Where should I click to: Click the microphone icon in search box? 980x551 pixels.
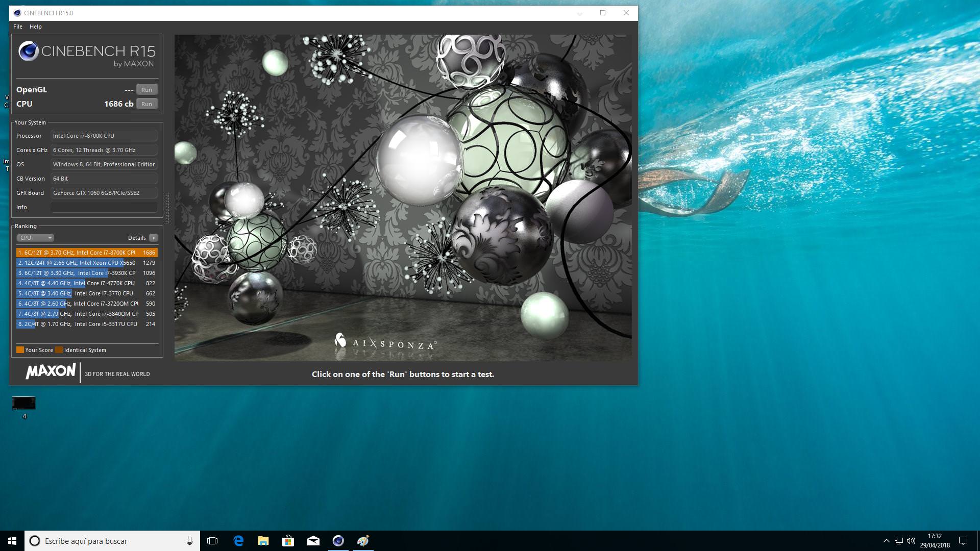[189, 541]
